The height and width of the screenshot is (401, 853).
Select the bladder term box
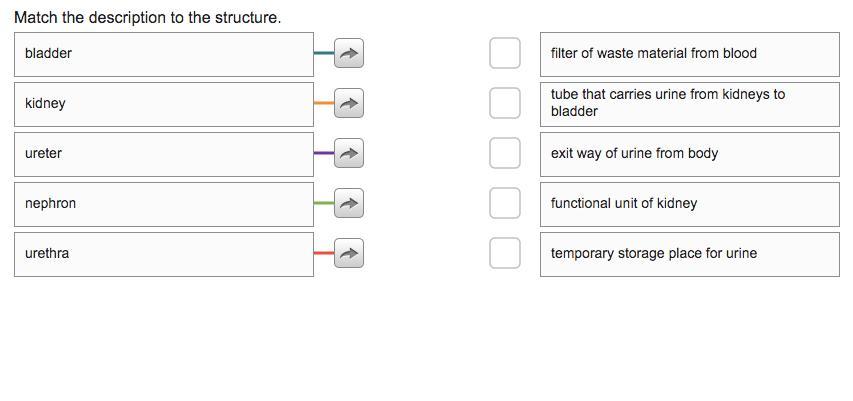coord(164,54)
